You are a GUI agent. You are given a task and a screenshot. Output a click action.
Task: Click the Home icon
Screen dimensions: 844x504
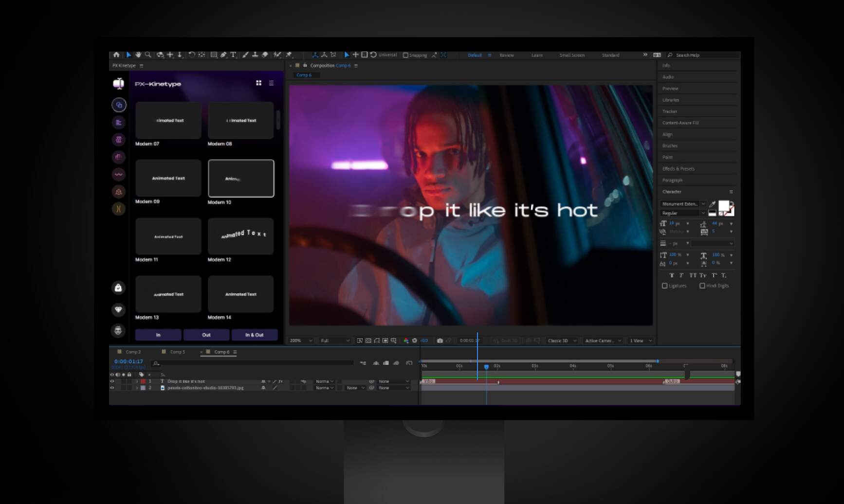click(x=116, y=55)
